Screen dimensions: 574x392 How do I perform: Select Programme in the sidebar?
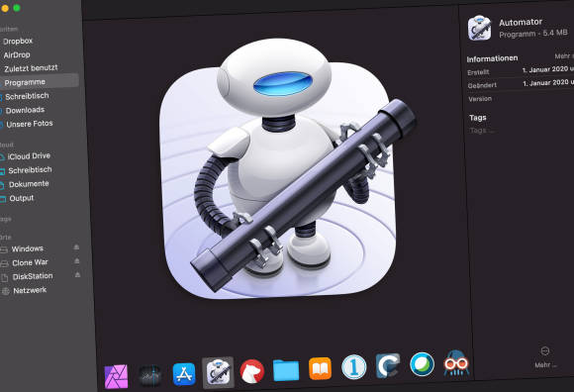(40, 81)
